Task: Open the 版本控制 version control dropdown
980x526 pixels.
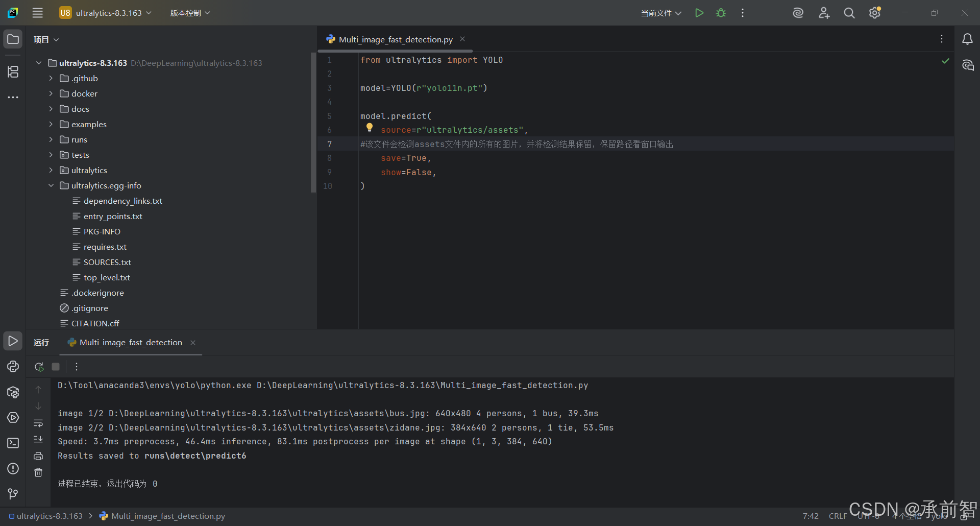Action: click(190, 13)
